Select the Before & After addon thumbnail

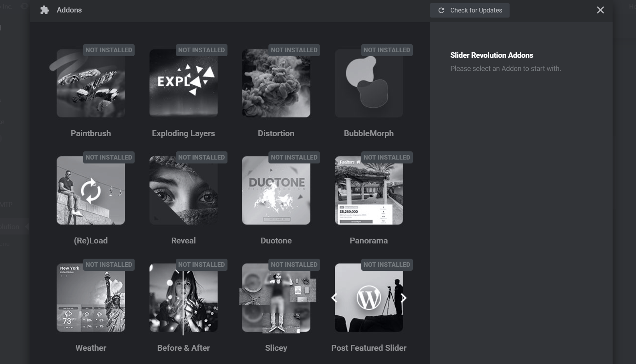[183, 298]
